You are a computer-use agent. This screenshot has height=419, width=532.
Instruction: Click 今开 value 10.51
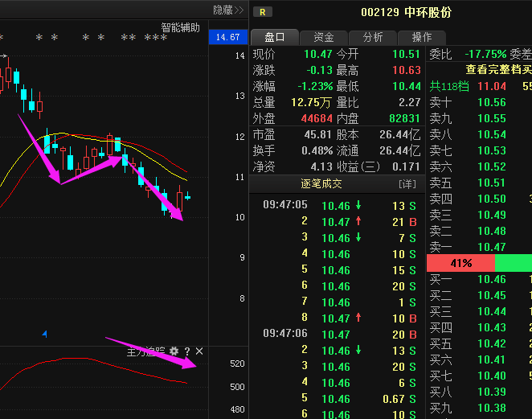coord(407,54)
